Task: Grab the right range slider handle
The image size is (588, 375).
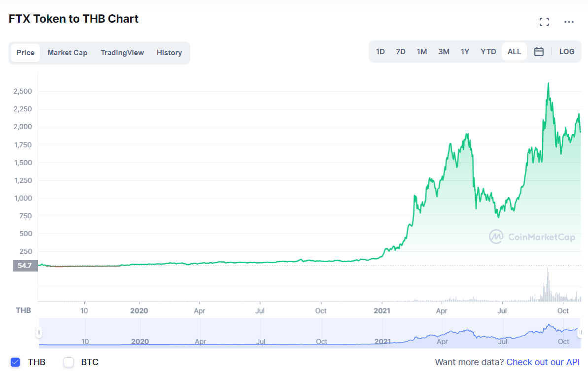Action: click(x=580, y=332)
